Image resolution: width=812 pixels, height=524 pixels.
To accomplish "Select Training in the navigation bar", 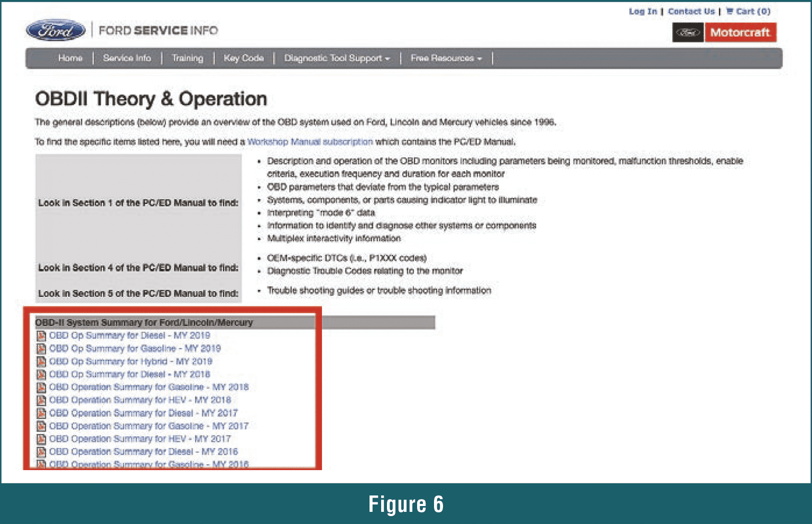I will click(188, 58).
